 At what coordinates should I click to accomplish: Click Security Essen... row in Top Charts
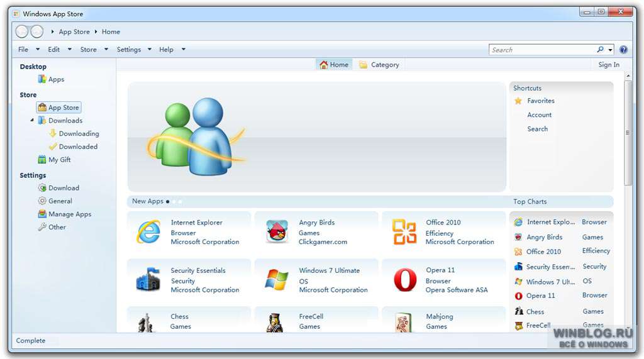562,267
